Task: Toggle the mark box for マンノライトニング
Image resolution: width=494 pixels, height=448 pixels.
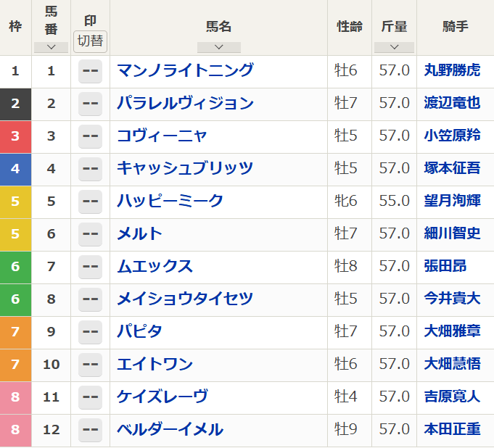Action: 90,71
